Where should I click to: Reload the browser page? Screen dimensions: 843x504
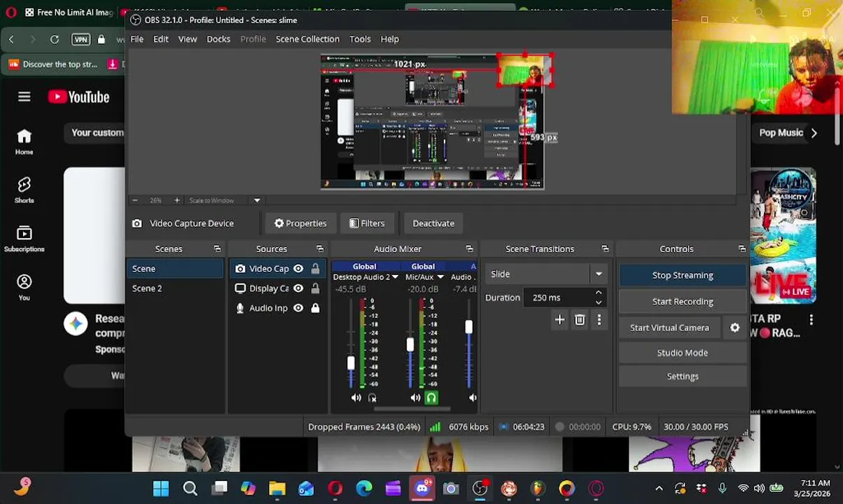tap(55, 39)
